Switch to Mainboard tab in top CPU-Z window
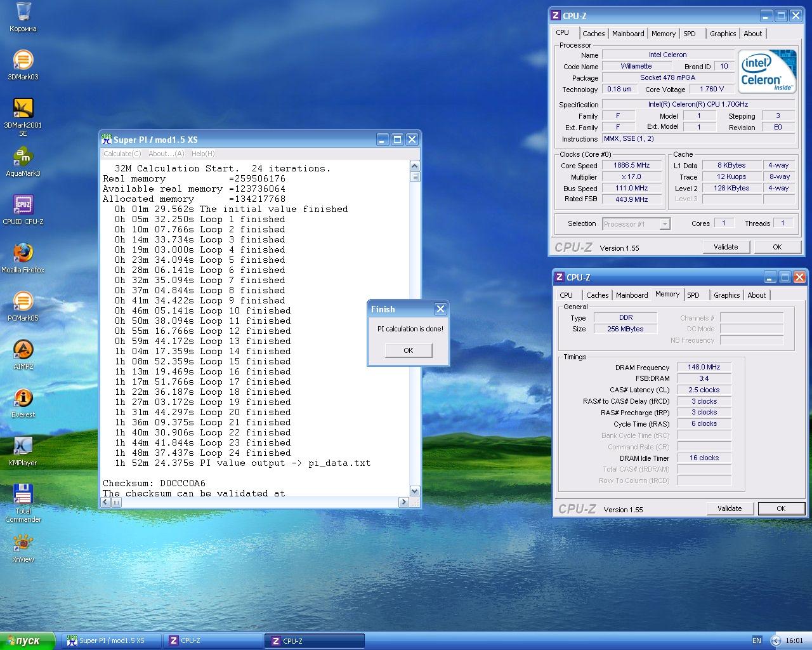The height and width of the screenshot is (650, 812). 628,34
